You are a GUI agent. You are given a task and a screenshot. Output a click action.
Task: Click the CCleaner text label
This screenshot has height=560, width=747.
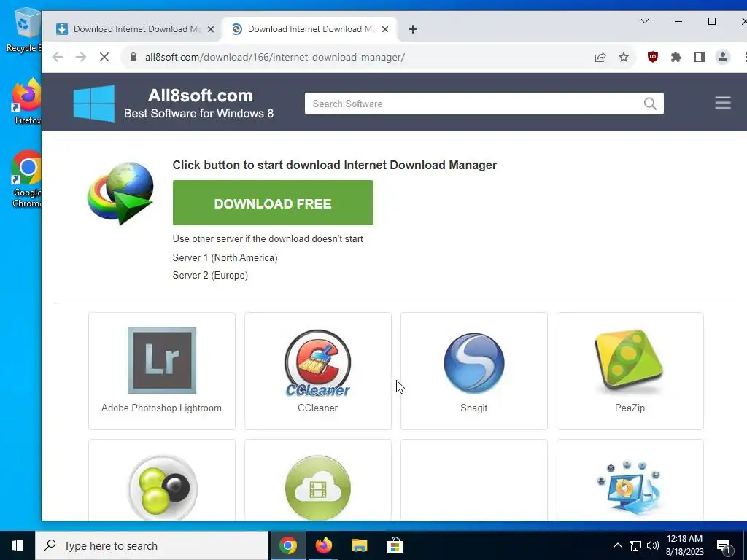(x=318, y=408)
